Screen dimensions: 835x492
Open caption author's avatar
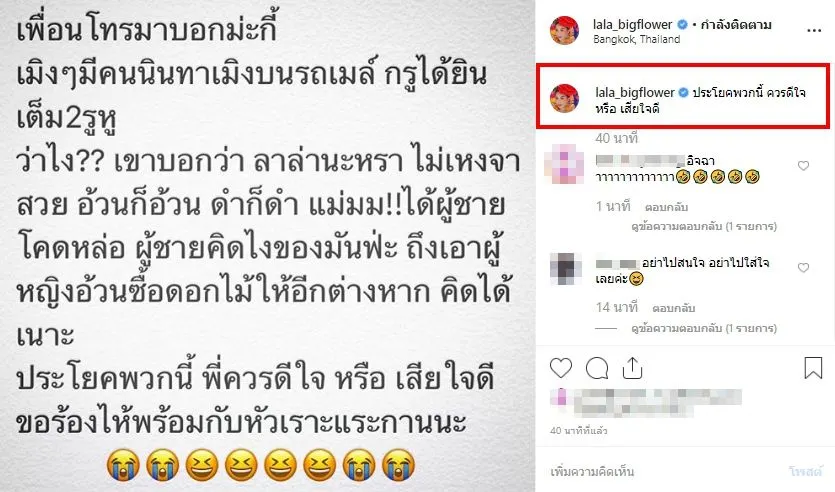[x=564, y=99]
